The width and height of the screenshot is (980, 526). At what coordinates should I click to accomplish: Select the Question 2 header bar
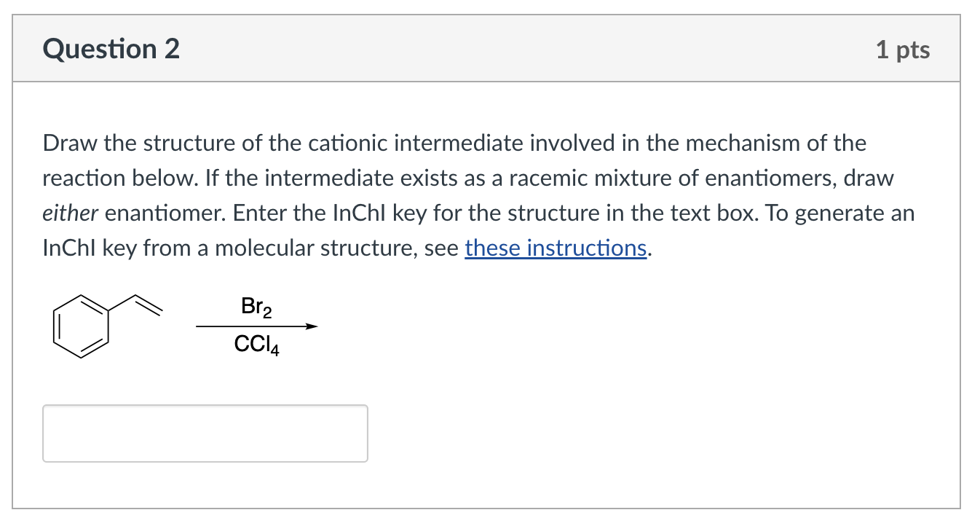click(490, 48)
